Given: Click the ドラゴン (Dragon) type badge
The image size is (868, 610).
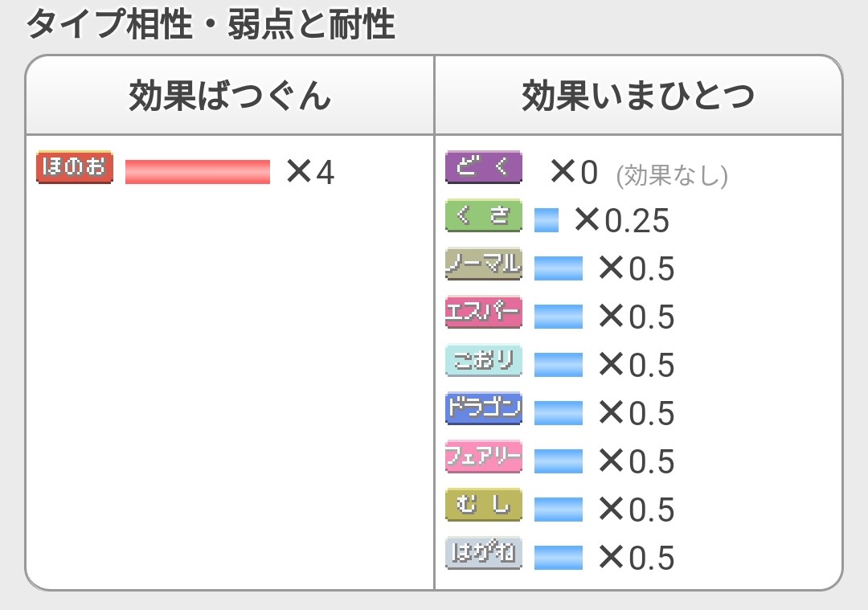Looking at the screenshot, I should click(x=484, y=408).
